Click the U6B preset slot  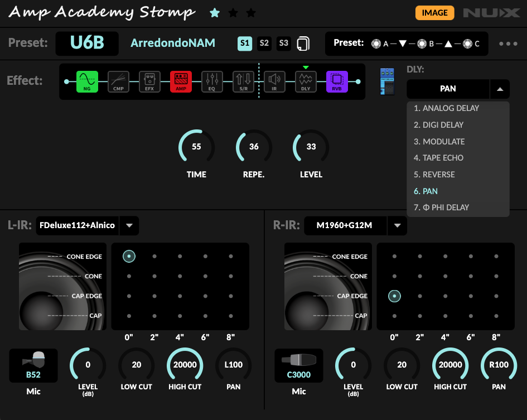pyautogui.click(x=87, y=43)
